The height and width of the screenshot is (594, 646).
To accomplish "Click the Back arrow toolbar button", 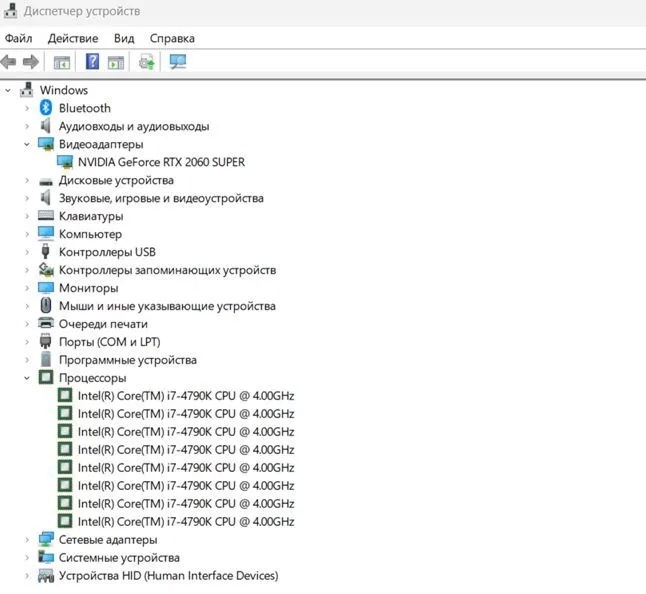I will pos(9,62).
